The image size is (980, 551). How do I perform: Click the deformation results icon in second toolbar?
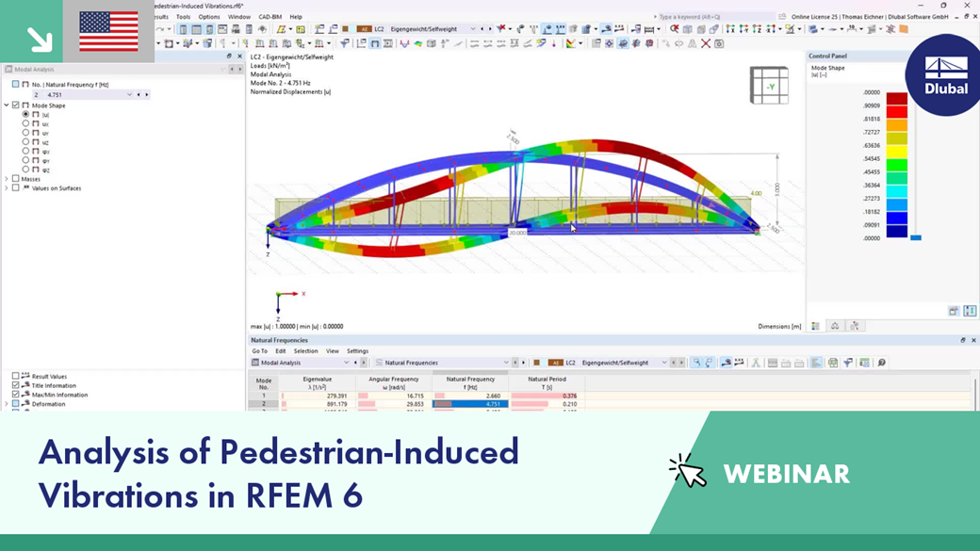pos(404,43)
